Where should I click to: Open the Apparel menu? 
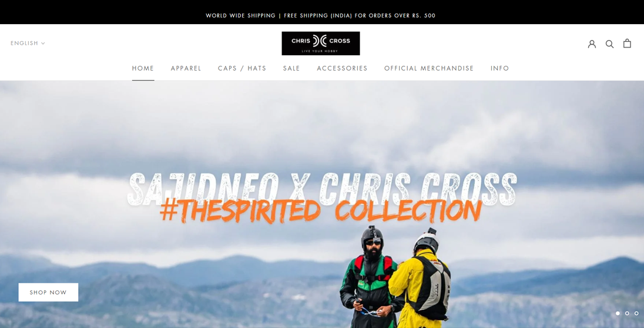click(186, 68)
